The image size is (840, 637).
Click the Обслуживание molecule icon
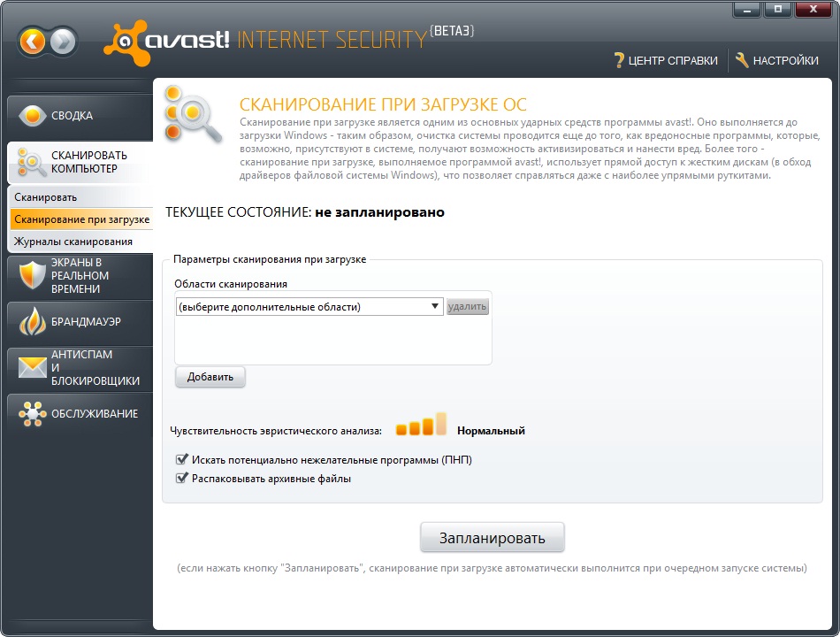click(x=32, y=414)
